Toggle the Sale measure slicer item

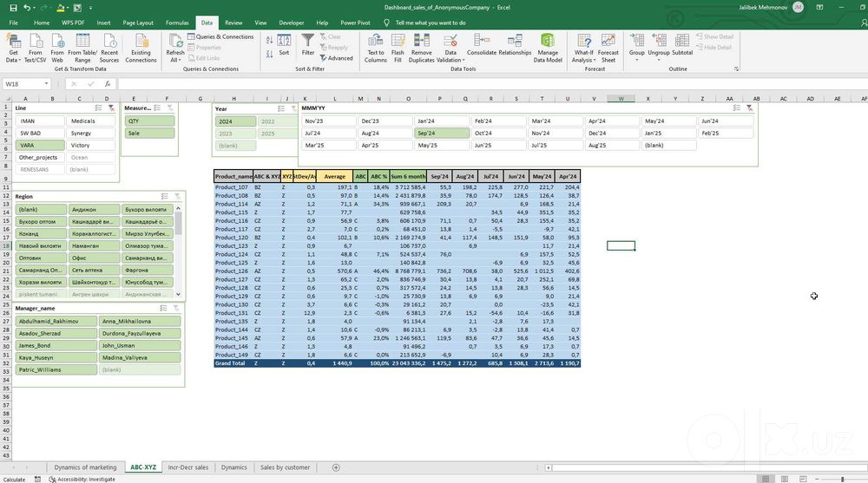149,133
